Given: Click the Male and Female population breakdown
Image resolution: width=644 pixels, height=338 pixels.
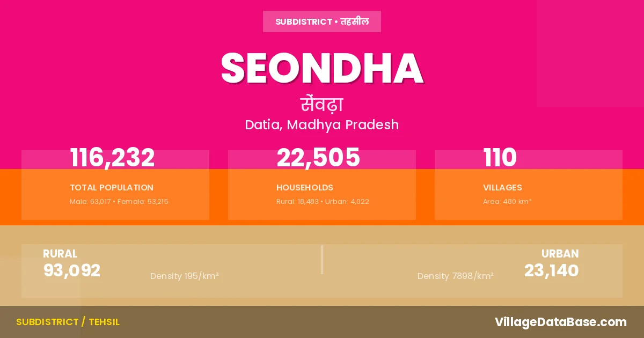Looking at the screenshot, I should [119, 202].
